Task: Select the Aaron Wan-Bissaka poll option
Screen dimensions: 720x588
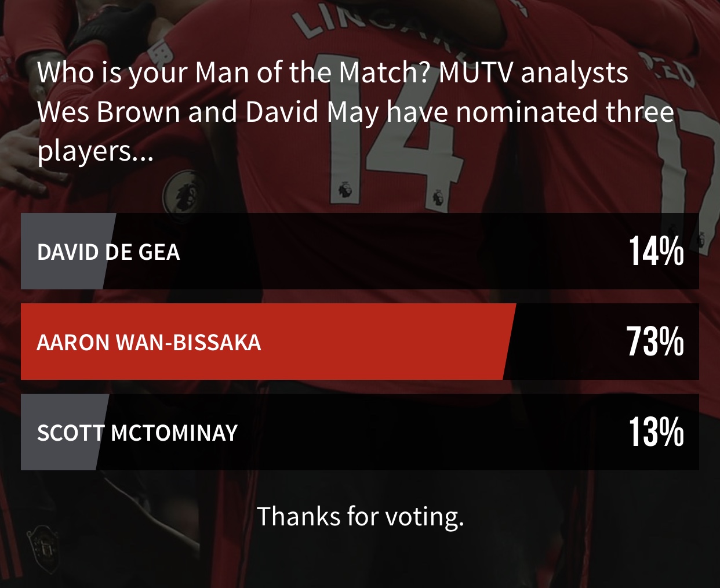Action: click(149, 343)
